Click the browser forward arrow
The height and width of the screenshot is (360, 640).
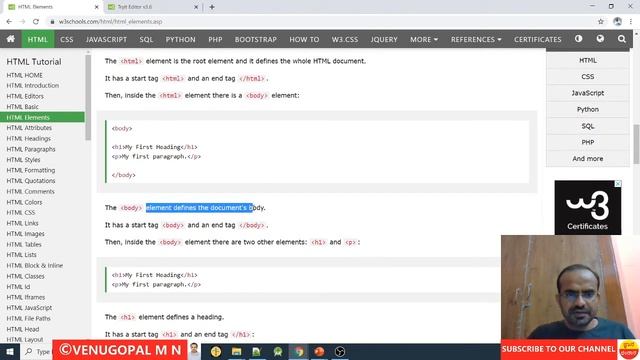[x=22, y=22]
